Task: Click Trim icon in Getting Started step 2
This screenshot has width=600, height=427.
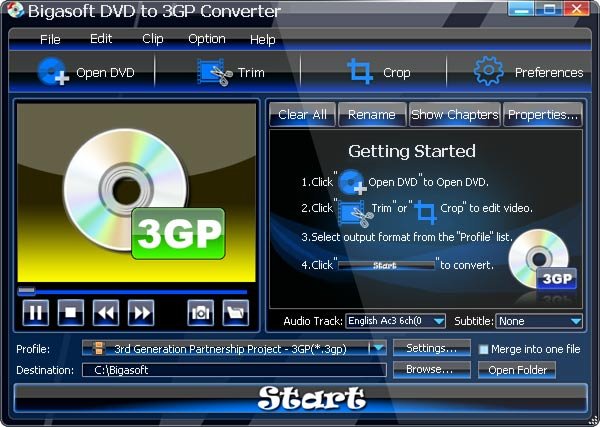Action: pos(355,213)
